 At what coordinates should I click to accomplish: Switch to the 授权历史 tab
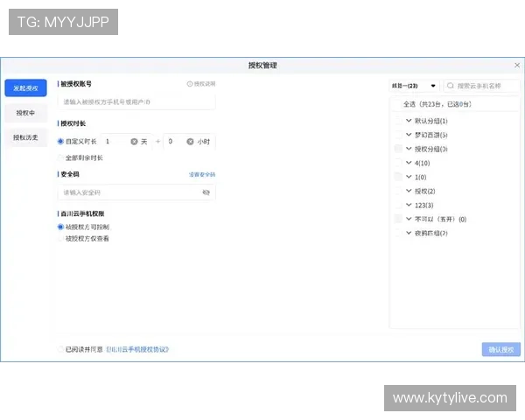(x=25, y=137)
